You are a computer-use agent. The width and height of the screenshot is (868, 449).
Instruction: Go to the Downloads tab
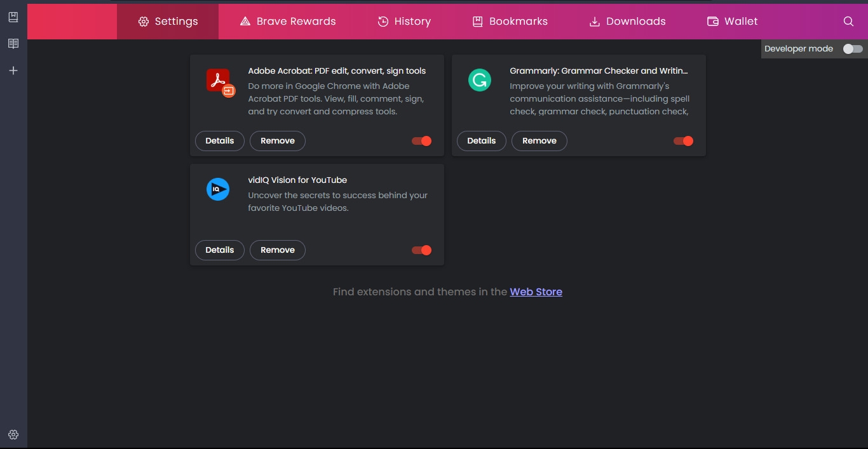628,22
